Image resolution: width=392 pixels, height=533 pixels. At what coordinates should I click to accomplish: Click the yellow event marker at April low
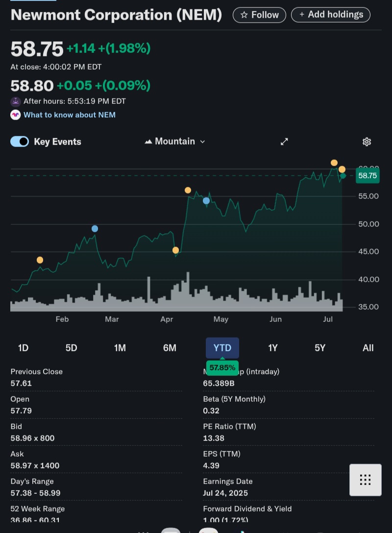click(x=175, y=250)
